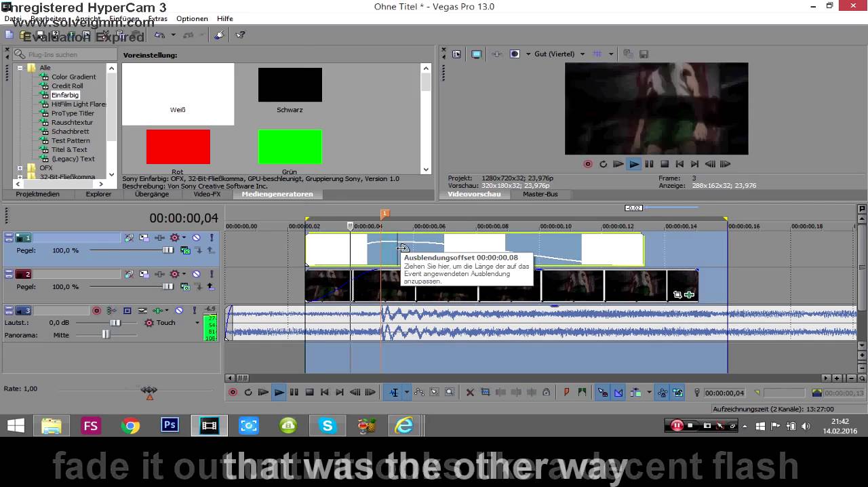Click save snapshot to file icon in preview

(644, 54)
